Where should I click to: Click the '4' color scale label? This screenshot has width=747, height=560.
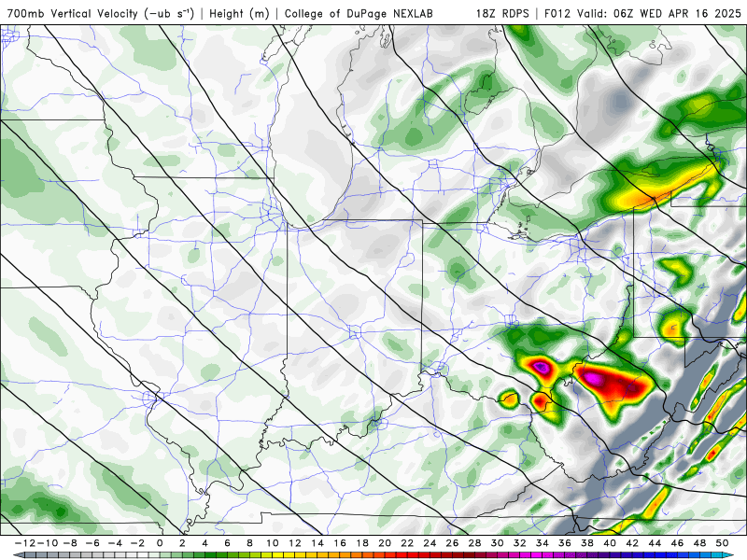tap(204, 543)
